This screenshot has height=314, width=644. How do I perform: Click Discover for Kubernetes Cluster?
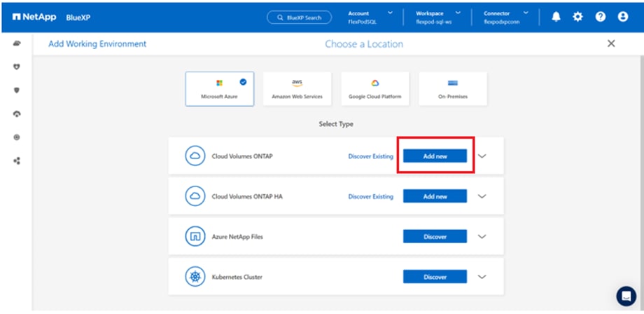435,277
